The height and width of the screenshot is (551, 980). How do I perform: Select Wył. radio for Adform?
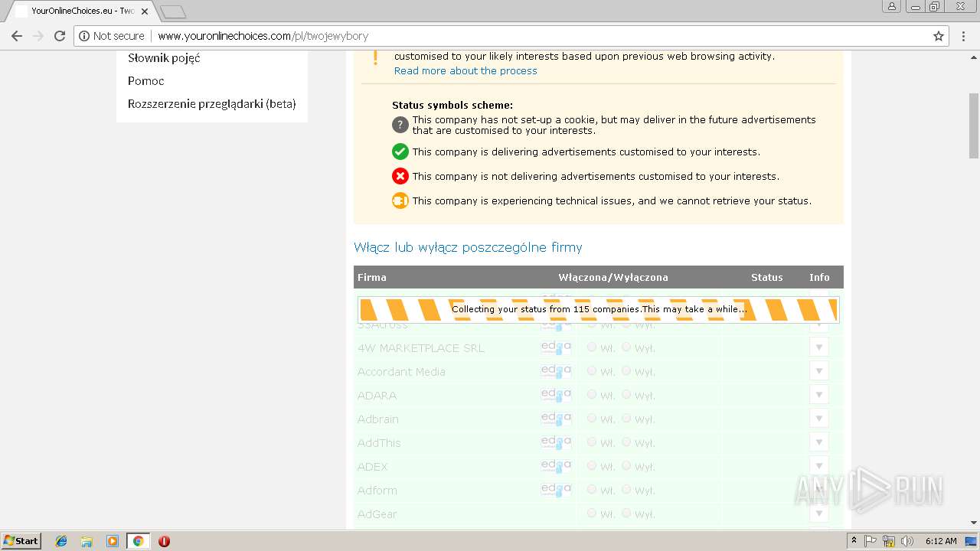pos(626,489)
